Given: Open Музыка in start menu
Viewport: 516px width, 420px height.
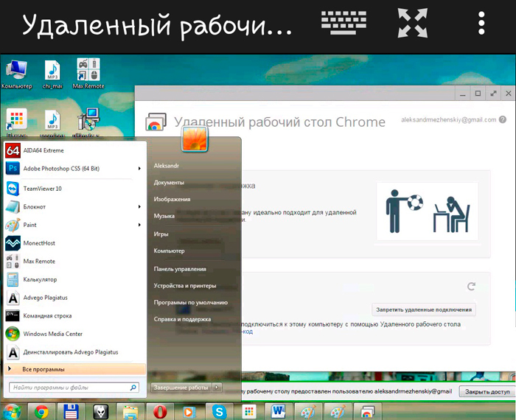Looking at the screenshot, I should point(164,216).
